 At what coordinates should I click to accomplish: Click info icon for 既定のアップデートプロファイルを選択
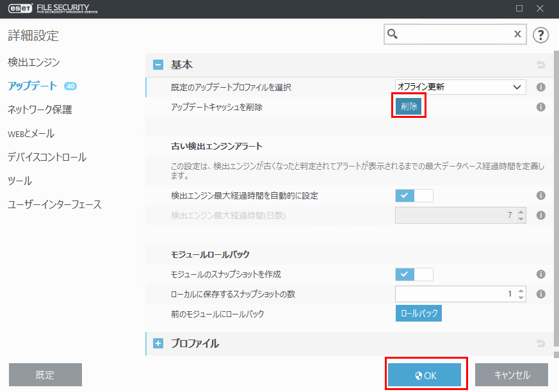pyautogui.click(x=540, y=87)
